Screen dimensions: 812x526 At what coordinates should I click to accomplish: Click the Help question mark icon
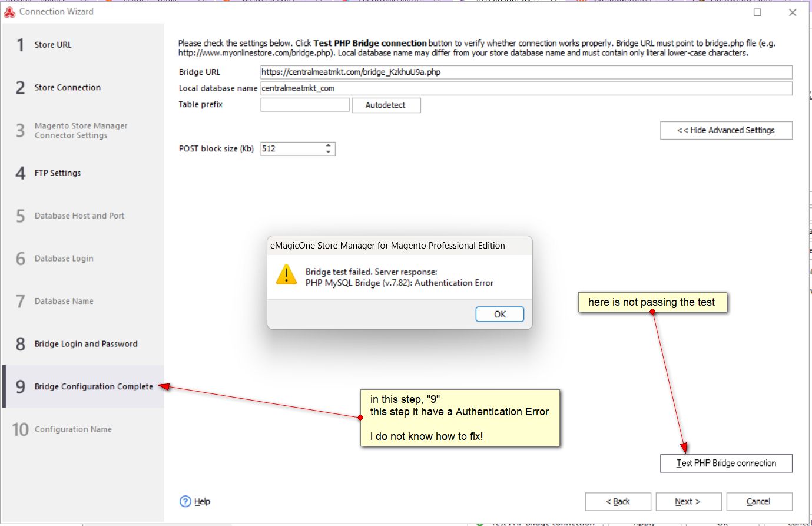coord(185,501)
